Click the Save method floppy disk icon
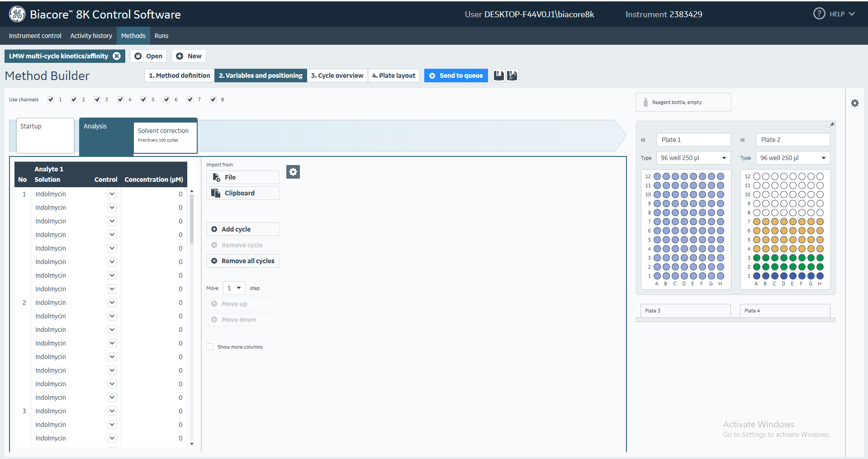The width and height of the screenshot is (868, 459). [x=498, y=76]
